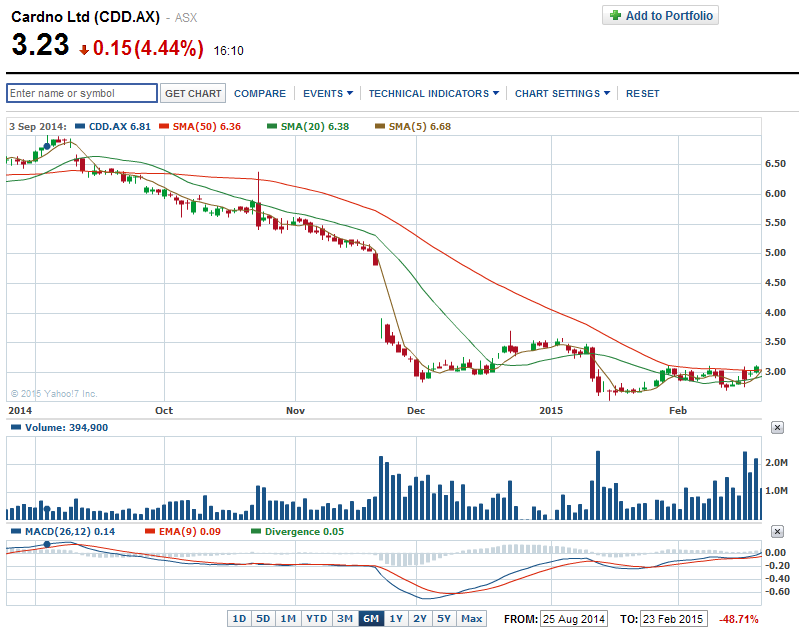Click the EMA(9) 0.09 label
This screenshot has width=799, height=629.
click(x=190, y=531)
